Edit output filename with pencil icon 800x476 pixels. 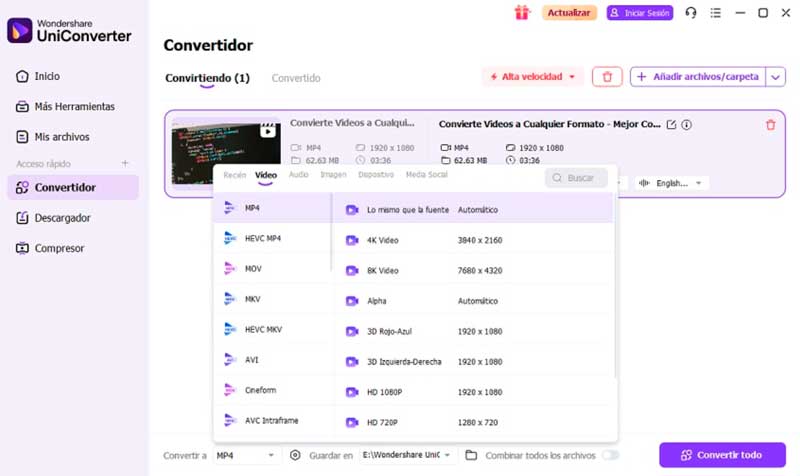pos(671,124)
